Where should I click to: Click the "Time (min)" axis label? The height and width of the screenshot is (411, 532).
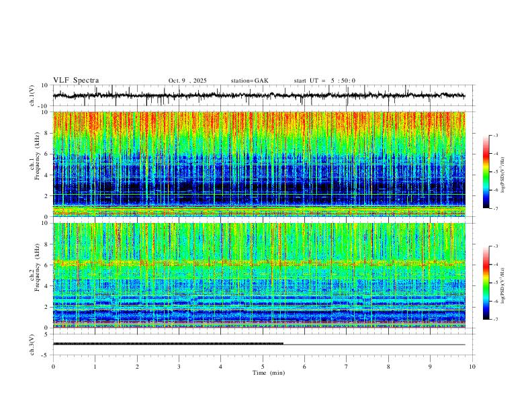coord(269,373)
